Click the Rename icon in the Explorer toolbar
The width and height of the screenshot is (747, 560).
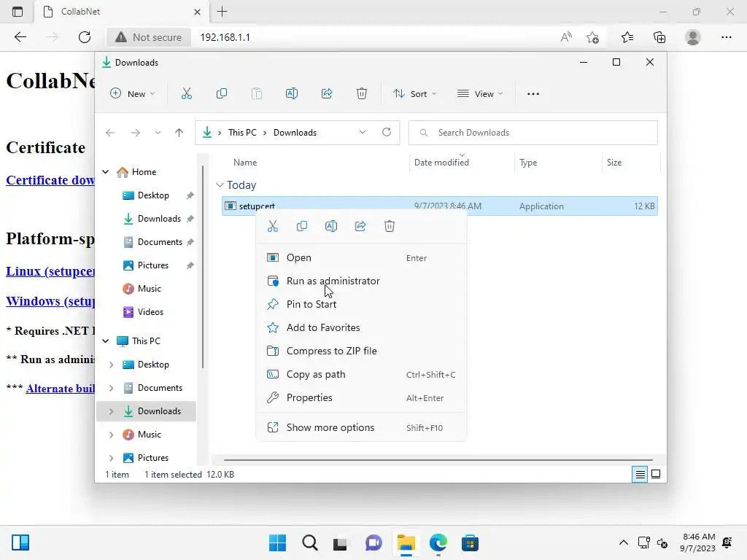292,94
